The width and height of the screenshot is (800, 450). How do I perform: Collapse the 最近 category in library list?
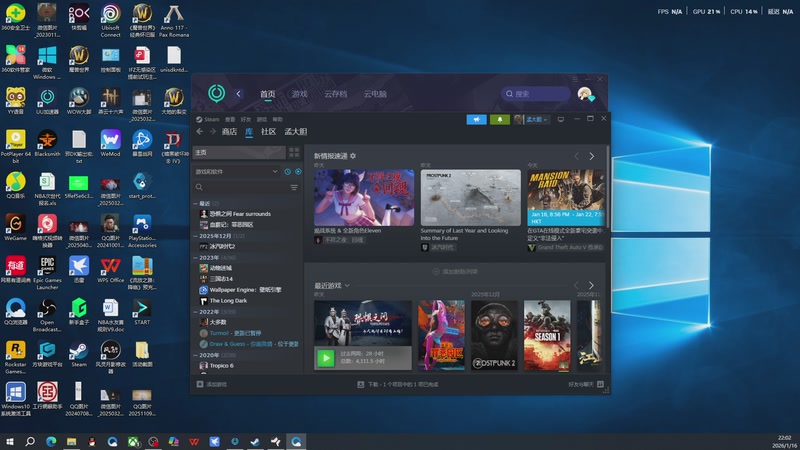pyautogui.click(x=196, y=204)
